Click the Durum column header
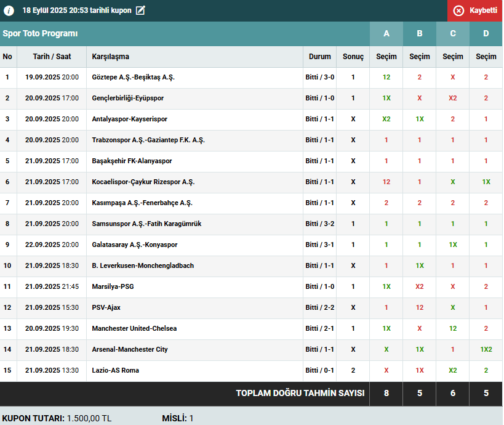 coord(320,57)
